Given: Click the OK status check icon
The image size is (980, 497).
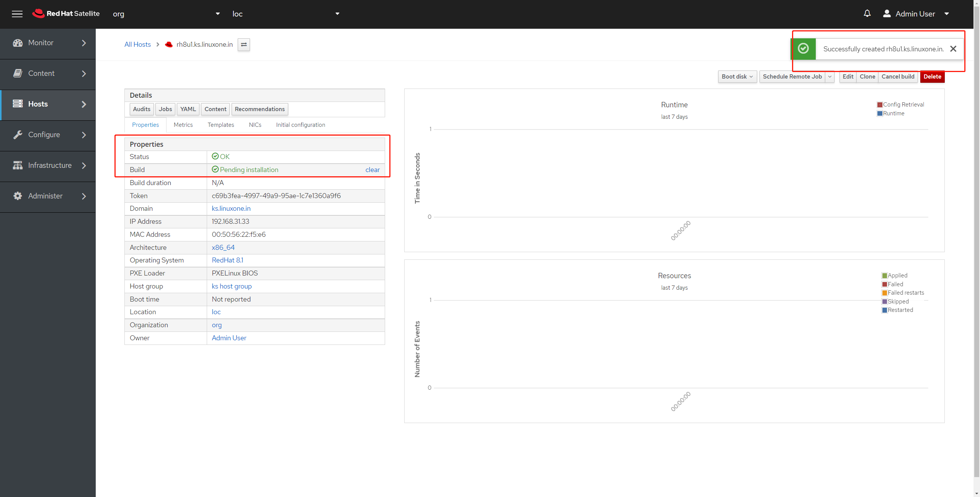Looking at the screenshot, I should coord(215,156).
